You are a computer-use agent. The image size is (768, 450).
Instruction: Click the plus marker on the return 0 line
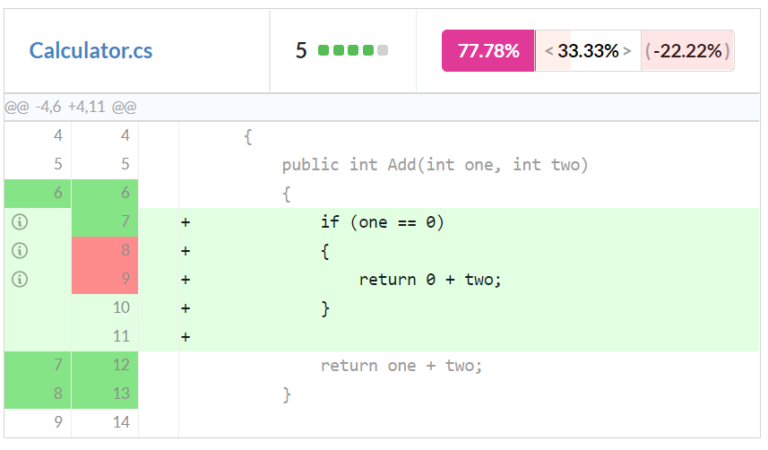(185, 280)
